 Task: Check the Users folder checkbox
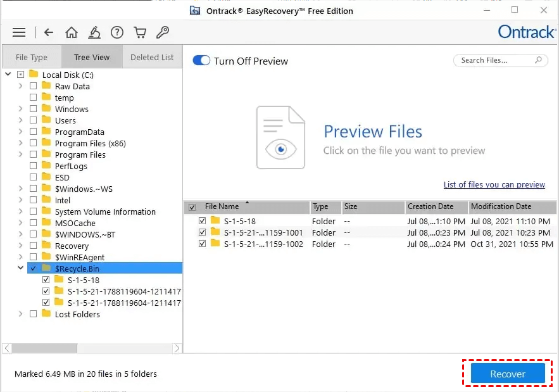(33, 120)
